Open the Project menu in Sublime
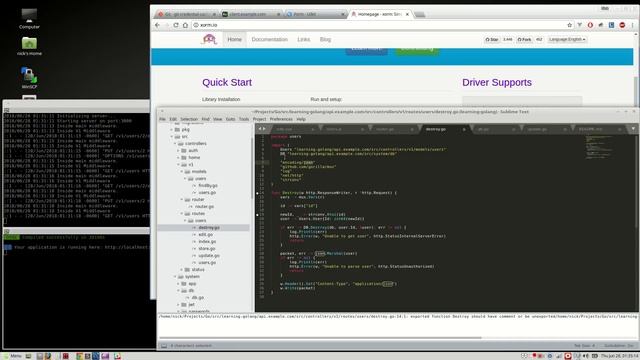The height and width of the screenshot is (360, 640). tap(260, 119)
